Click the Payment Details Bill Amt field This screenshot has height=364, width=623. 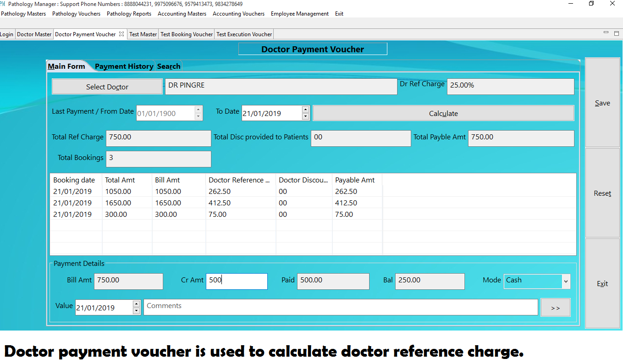[x=128, y=281]
